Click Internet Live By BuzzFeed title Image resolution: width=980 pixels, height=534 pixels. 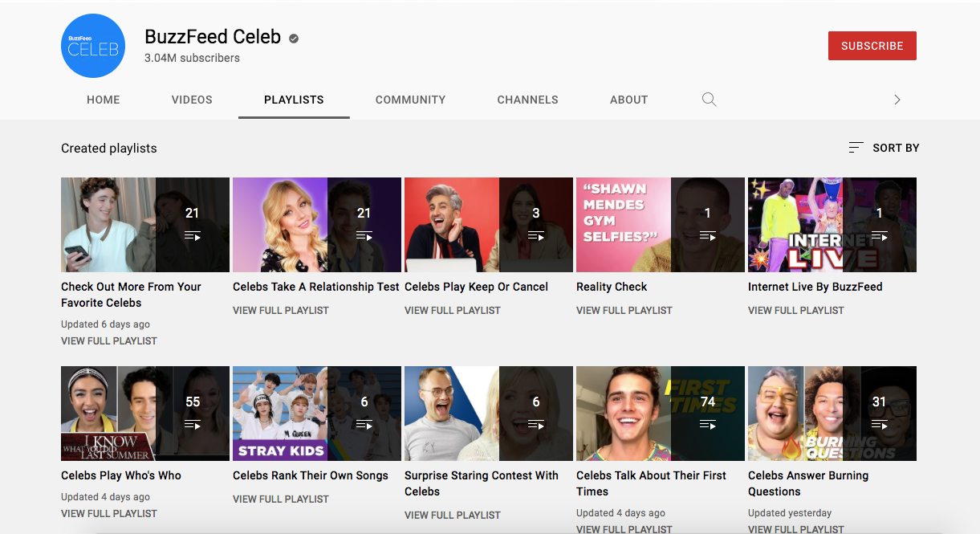point(815,287)
